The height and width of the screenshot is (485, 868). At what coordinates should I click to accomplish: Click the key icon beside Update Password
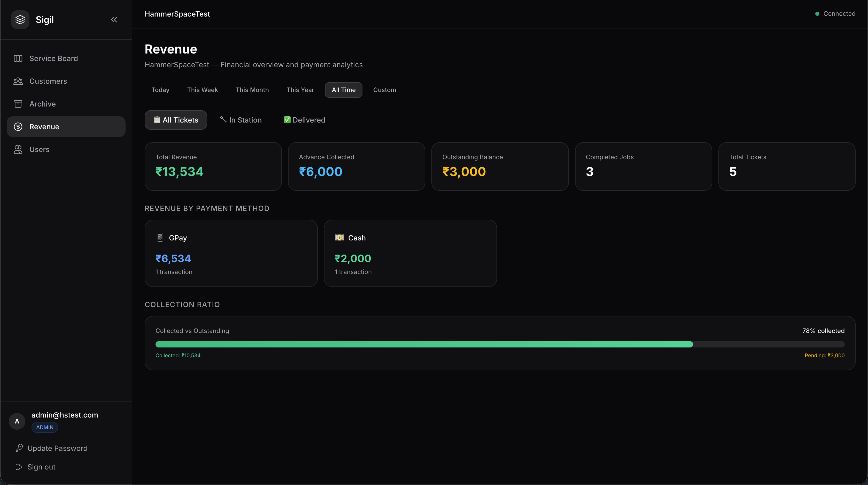point(19,448)
